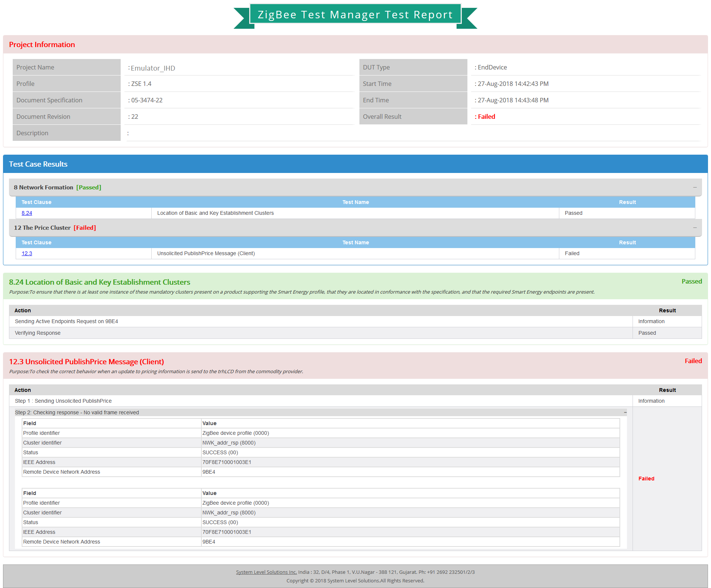The height and width of the screenshot is (588, 711).
Task: Select the first table's IEEE Address value 70F8E710001003E1
Action: tap(227, 462)
